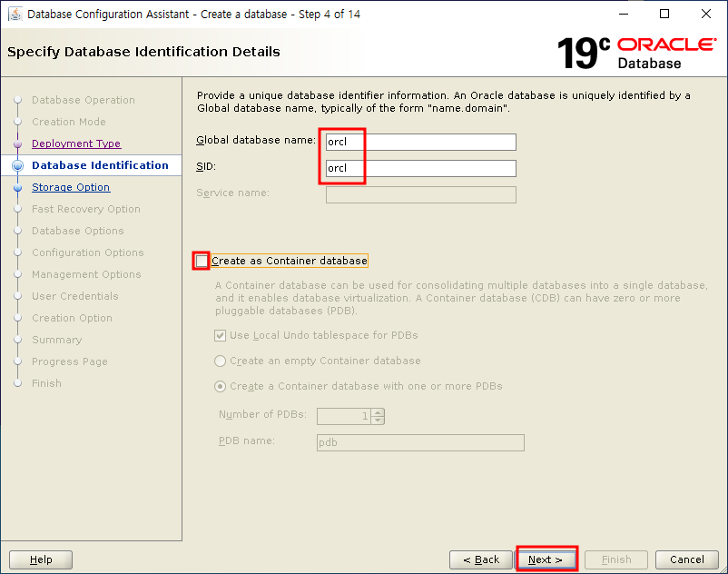This screenshot has height=574, width=728.
Task: Minimize the Database Configuration Assistant window
Action: 624,14
